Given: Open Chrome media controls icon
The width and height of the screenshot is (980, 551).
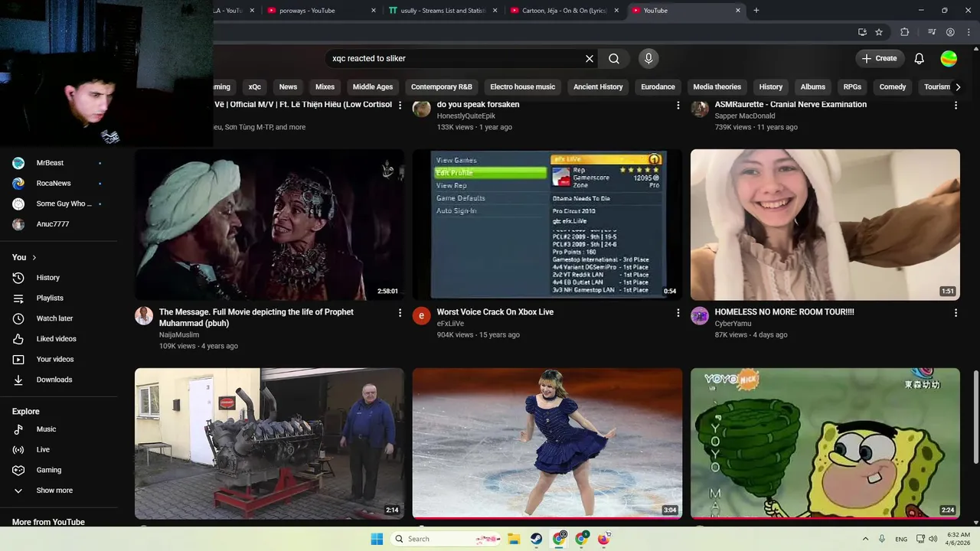Looking at the screenshot, I should coord(932,32).
